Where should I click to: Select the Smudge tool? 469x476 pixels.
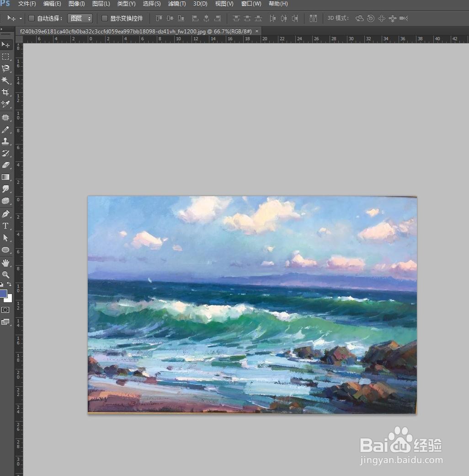pos(5,189)
